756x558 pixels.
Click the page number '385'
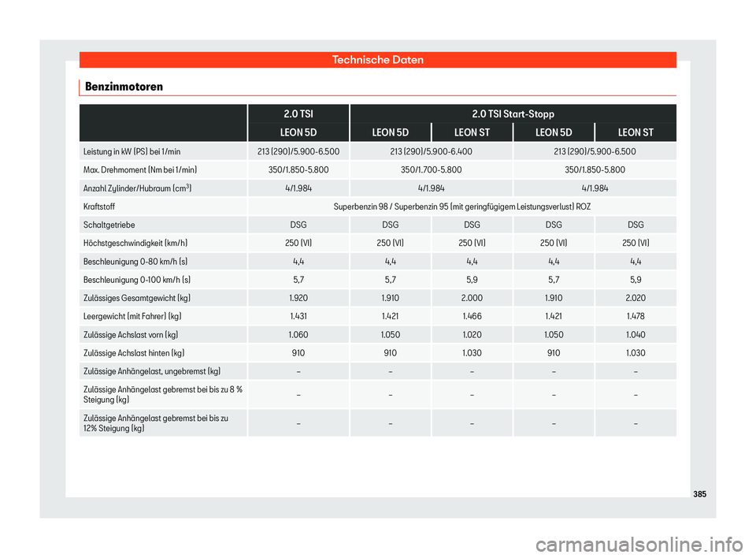pyautogui.click(x=699, y=494)
